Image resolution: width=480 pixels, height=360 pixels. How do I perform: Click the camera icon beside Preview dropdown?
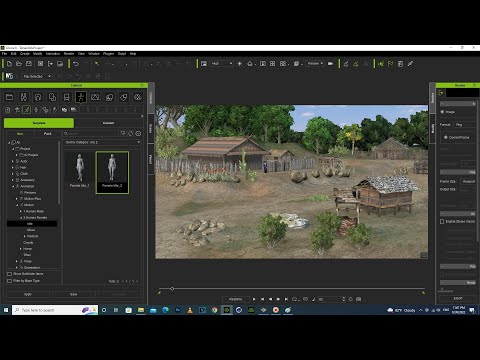click(x=330, y=64)
